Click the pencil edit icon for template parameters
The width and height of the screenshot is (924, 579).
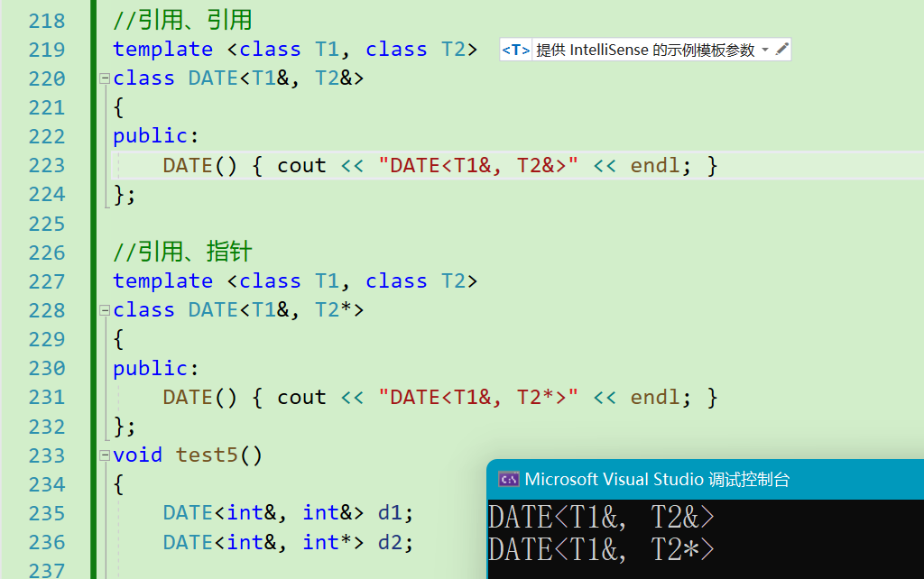click(782, 50)
